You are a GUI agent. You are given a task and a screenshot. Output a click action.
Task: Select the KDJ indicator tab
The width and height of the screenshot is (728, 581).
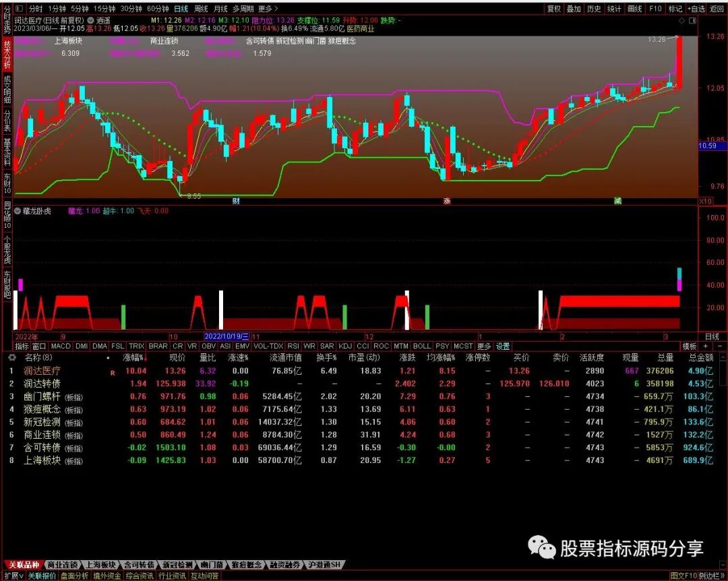pyautogui.click(x=345, y=346)
